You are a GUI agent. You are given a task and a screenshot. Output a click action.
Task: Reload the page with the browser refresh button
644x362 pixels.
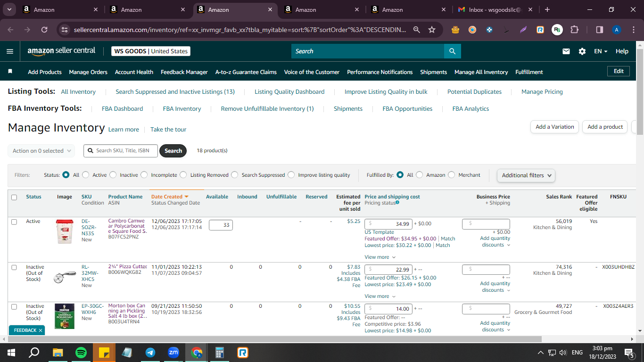44,30
